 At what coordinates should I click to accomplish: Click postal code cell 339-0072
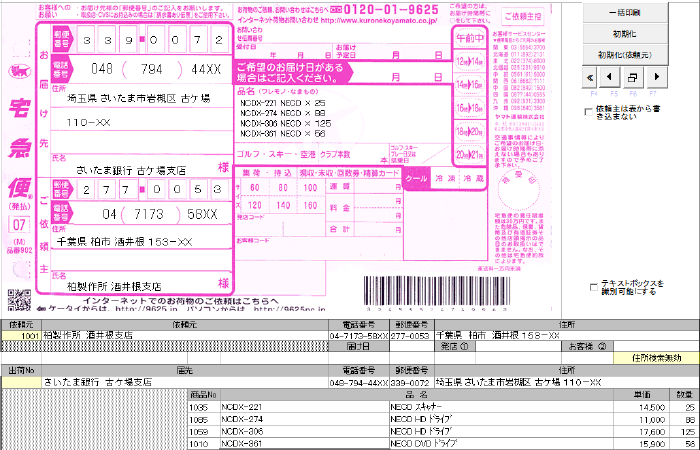tap(412, 382)
